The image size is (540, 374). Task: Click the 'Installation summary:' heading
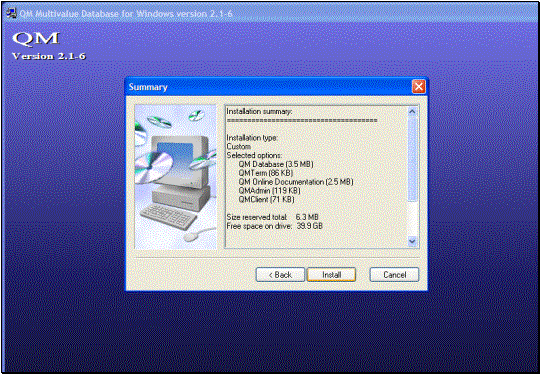(259, 111)
